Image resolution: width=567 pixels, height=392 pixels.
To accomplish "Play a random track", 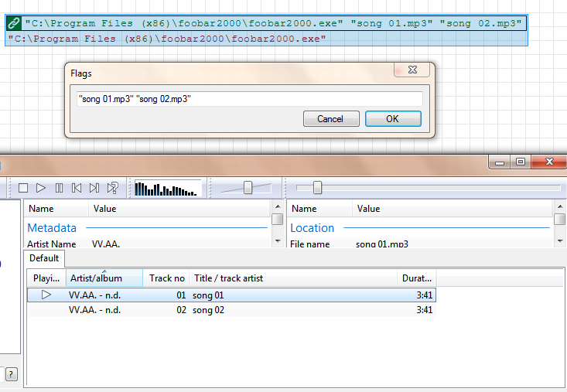I will click(113, 188).
